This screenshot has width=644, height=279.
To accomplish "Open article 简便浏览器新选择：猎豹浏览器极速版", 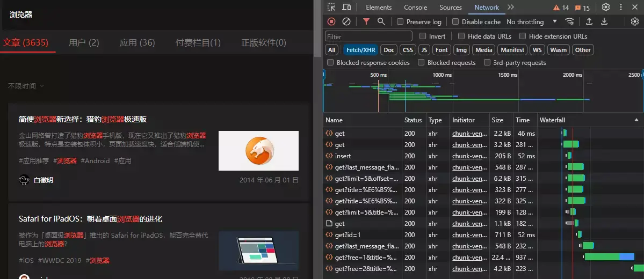I will point(83,119).
